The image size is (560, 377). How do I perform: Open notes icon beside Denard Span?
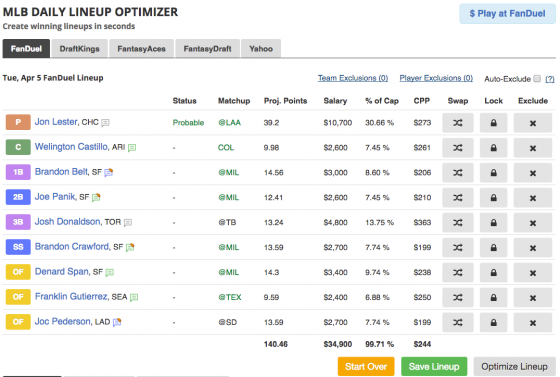(x=110, y=273)
